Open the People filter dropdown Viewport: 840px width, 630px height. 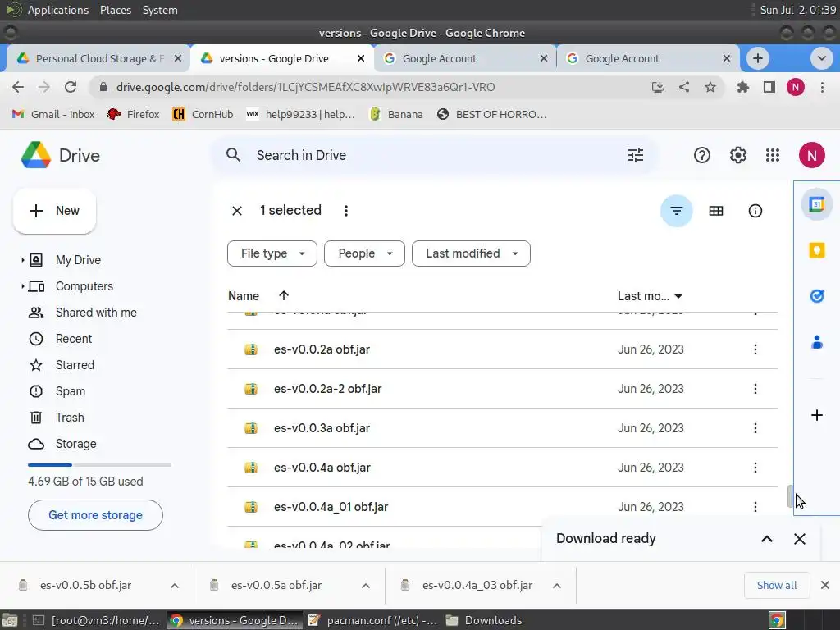click(364, 253)
